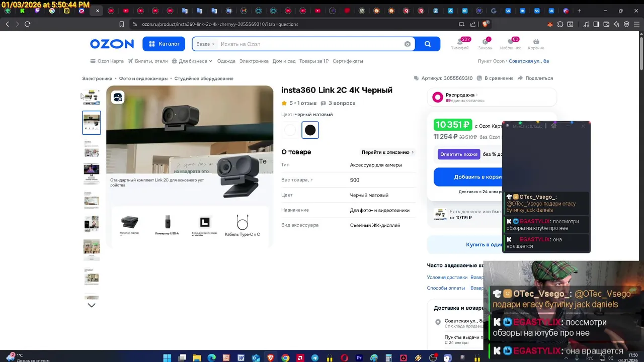Go to Дом и сад category

(x=284, y=61)
